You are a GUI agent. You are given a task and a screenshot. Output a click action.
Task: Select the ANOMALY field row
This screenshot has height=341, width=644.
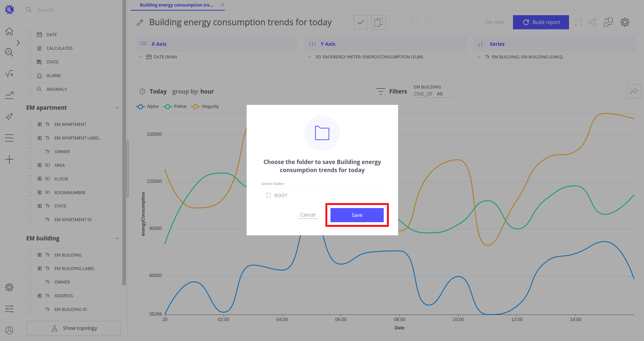click(x=72, y=89)
